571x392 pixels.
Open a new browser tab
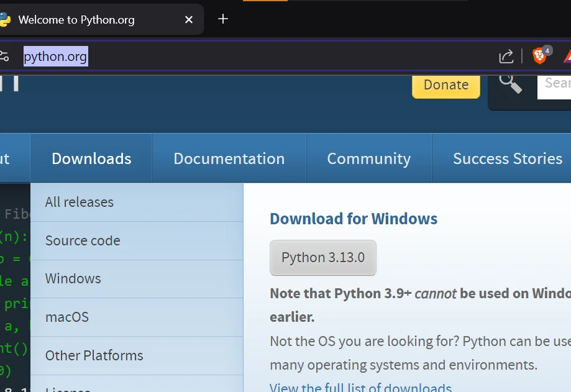223,19
